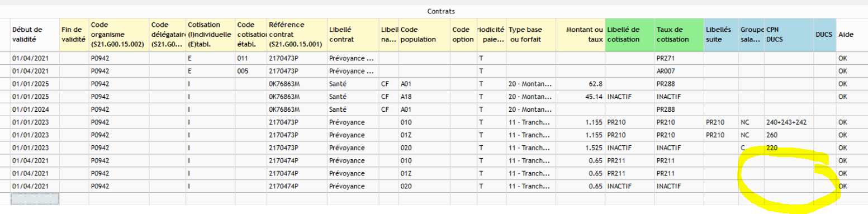Select the CPN DUCS cell showing 220
Screen dimensions: 868x214
tap(789, 148)
